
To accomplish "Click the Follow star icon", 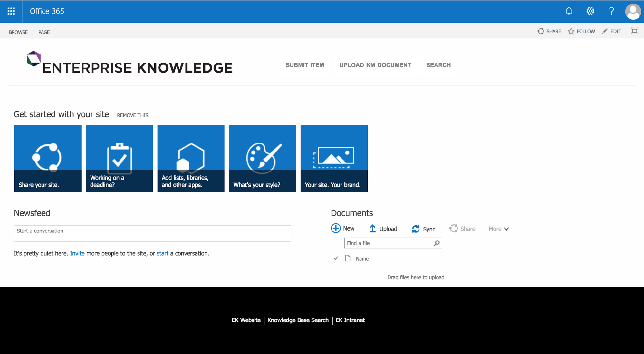I will [x=571, y=31].
